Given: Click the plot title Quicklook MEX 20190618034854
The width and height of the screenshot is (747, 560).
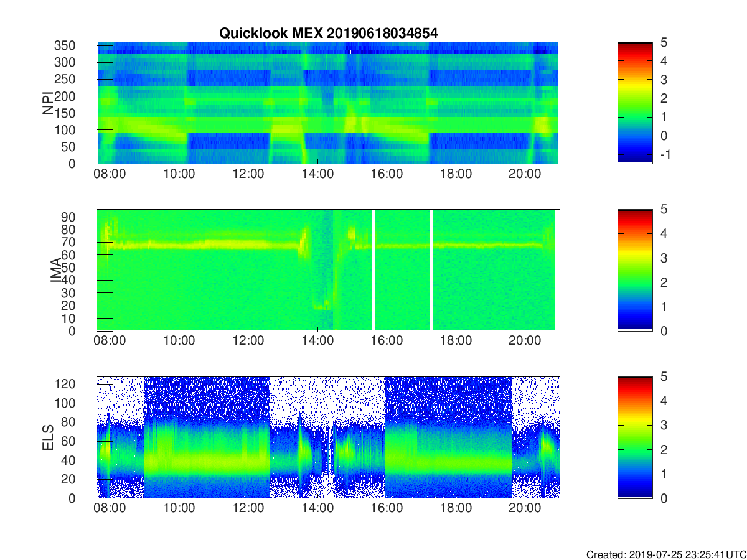Looking at the screenshot, I should tap(328, 34).
